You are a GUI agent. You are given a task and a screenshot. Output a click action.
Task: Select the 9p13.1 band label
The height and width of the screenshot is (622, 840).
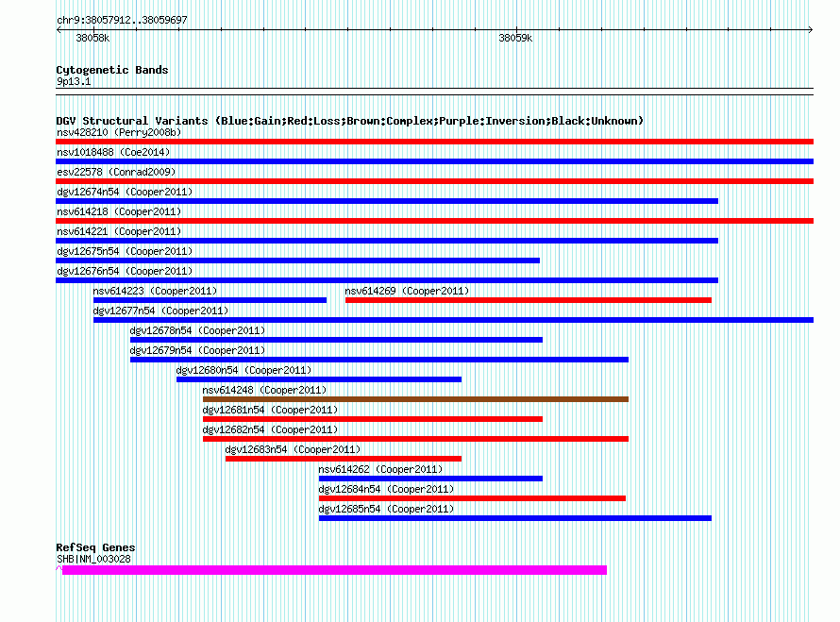pyautogui.click(x=74, y=81)
